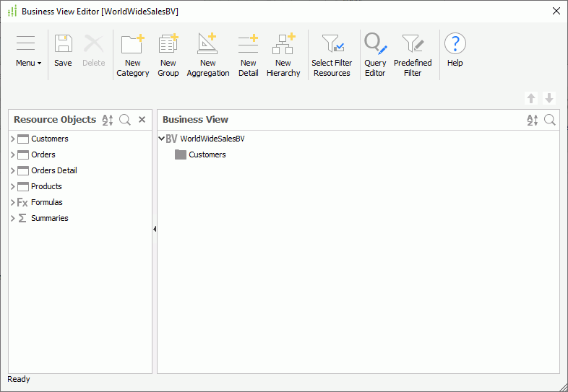The height and width of the screenshot is (392, 568).
Task: Expand the Formulas node
Action: pyautogui.click(x=13, y=202)
